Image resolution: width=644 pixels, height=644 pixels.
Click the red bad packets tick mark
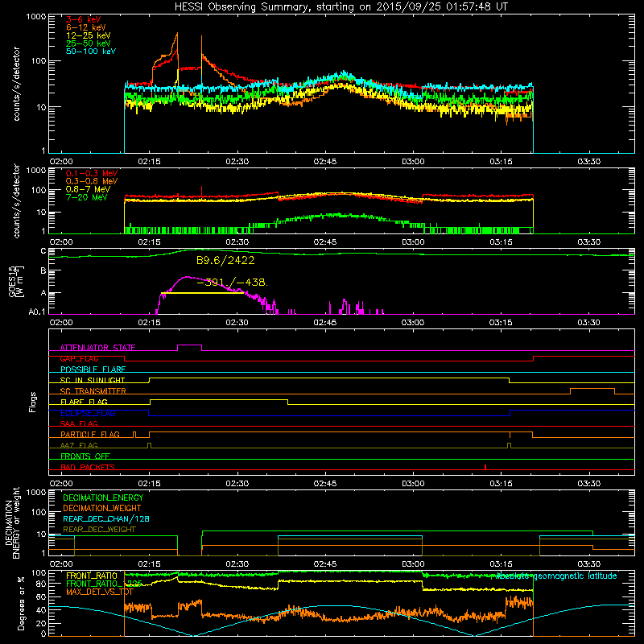tap(485, 467)
